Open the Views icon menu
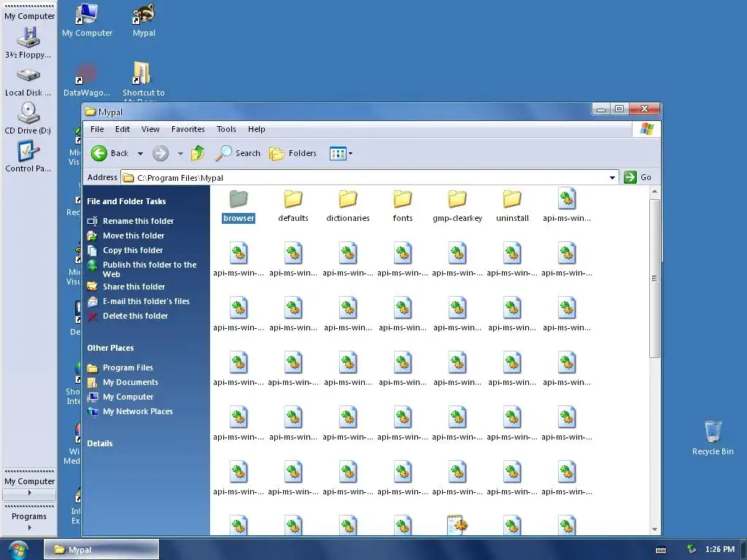The height and width of the screenshot is (560, 747). click(x=338, y=153)
